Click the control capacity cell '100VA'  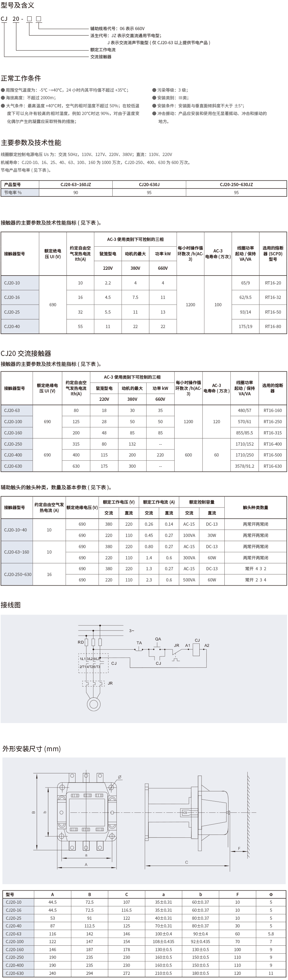point(189,535)
